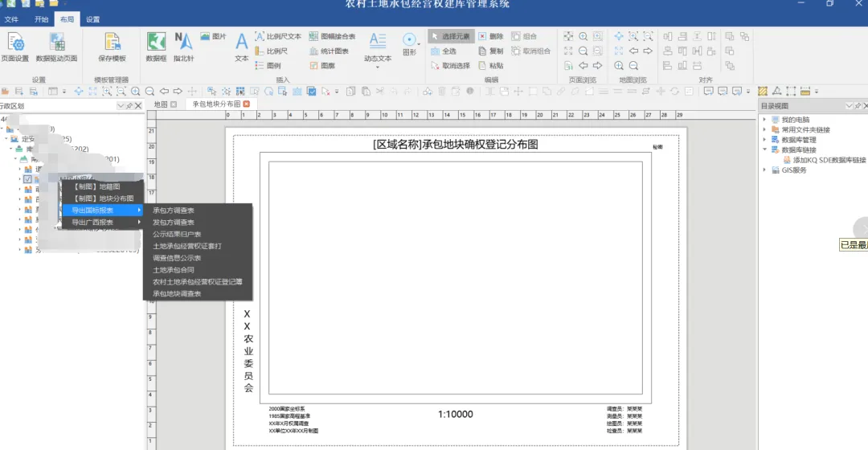Screen dimensions: 868x450
Task: Open 页面设置 page setup
Action: point(15,47)
